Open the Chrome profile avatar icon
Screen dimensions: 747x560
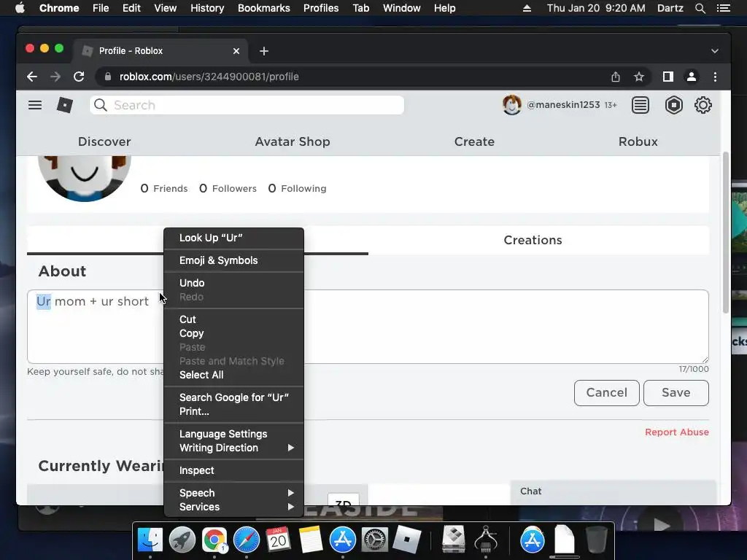point(692,77)
